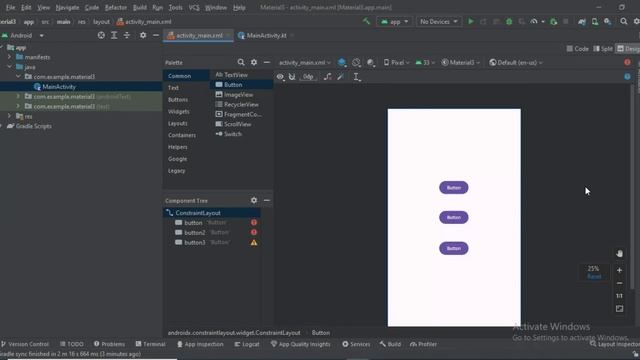640x360 pixels.
Task: Open Component Tree settings gear
Action: pos(254,200)
